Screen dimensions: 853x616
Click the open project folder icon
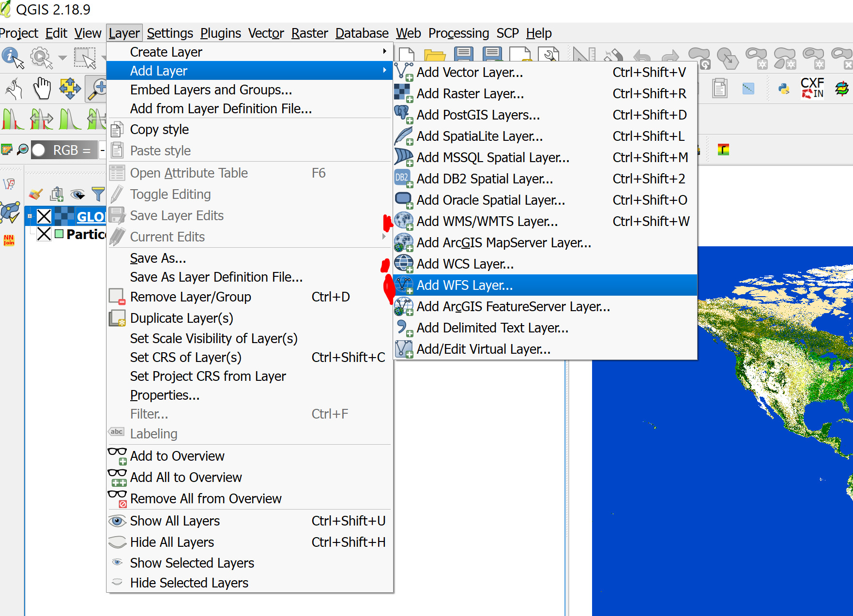coord(435,55)
